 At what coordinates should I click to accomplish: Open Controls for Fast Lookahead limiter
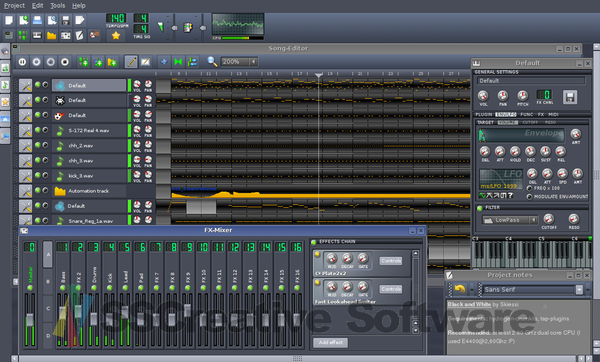pyautogui.click(x=391, y=289)
